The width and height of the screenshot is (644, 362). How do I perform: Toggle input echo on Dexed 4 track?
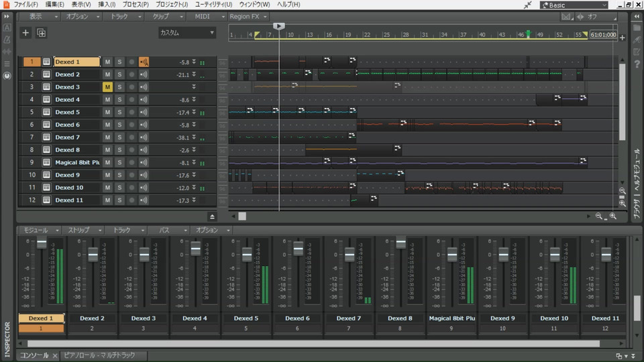click(x=144, y=100)
